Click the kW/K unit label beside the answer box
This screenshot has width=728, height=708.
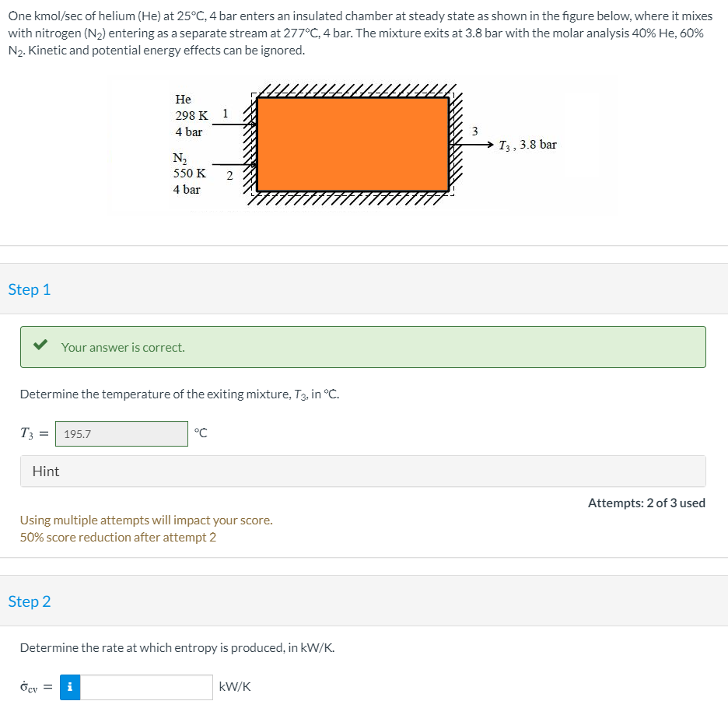(x=233, y=687)
